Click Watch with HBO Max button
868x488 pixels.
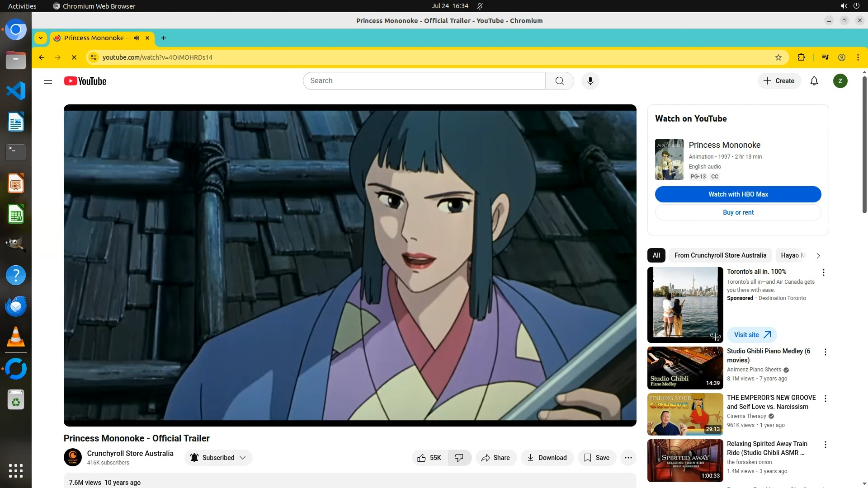click(738, 194)
